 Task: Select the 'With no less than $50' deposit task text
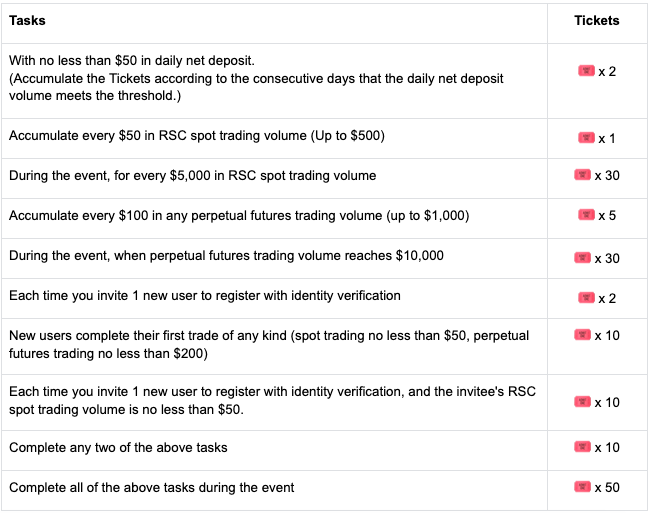pos(132,61)
